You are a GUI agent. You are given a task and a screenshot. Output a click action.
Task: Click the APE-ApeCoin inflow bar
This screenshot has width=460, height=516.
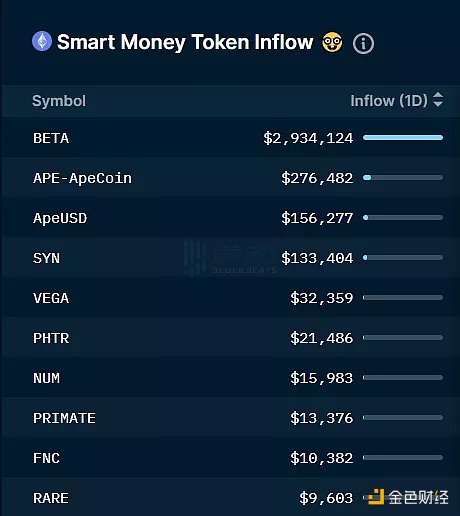coord(403,178)
